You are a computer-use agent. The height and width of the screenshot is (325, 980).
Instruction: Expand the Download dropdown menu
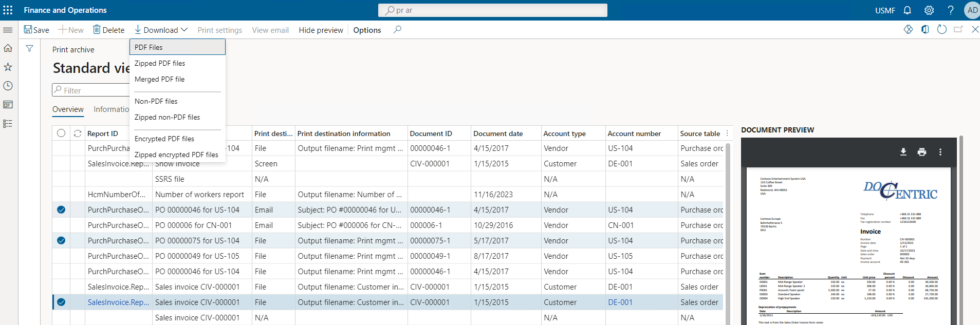(161, 30)
